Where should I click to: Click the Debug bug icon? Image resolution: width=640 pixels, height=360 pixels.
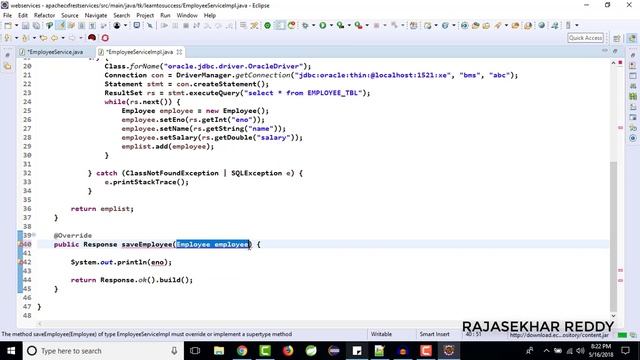[305, 25]
